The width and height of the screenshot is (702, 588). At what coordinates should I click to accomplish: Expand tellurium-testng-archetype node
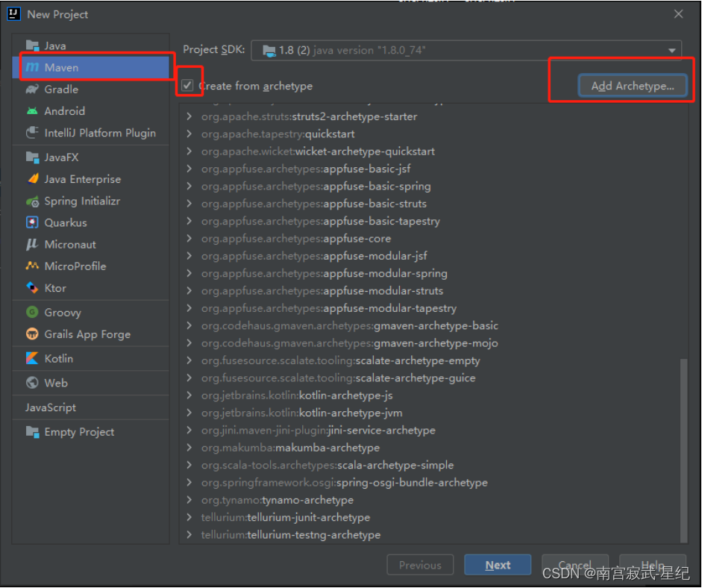(189, 535)
